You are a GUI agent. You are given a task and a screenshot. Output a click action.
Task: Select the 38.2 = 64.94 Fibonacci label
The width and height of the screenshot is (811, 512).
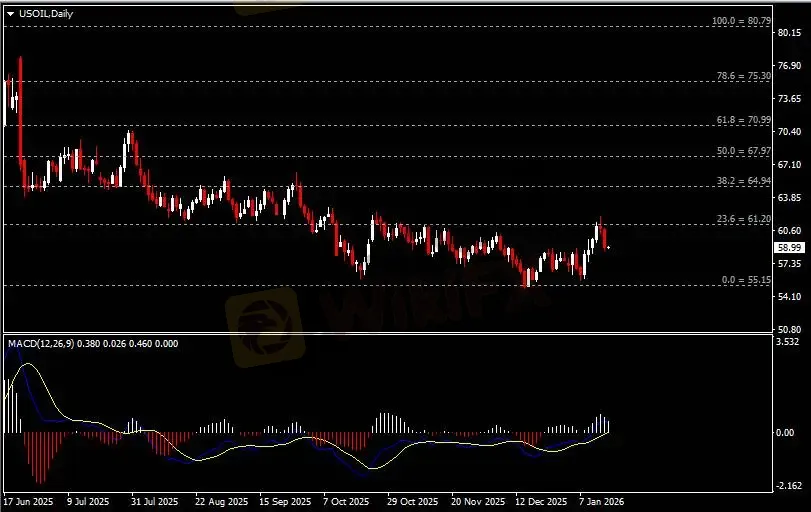pyautogui.click(x=744, y=181)
